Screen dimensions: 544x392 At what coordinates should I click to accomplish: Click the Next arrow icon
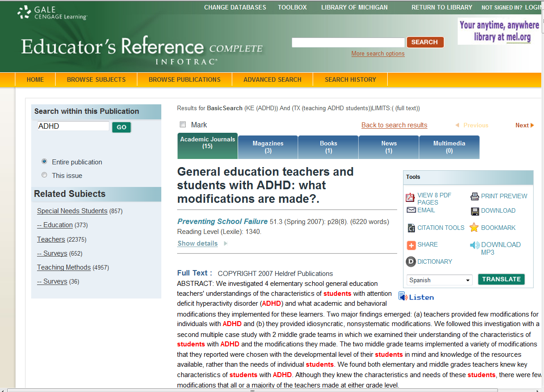[532, 125]
